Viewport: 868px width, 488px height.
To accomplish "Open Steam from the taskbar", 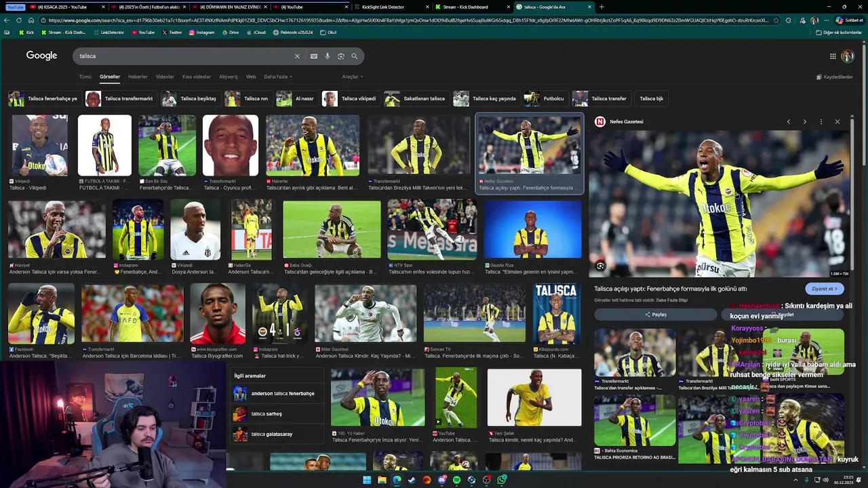I will (412, 480).
